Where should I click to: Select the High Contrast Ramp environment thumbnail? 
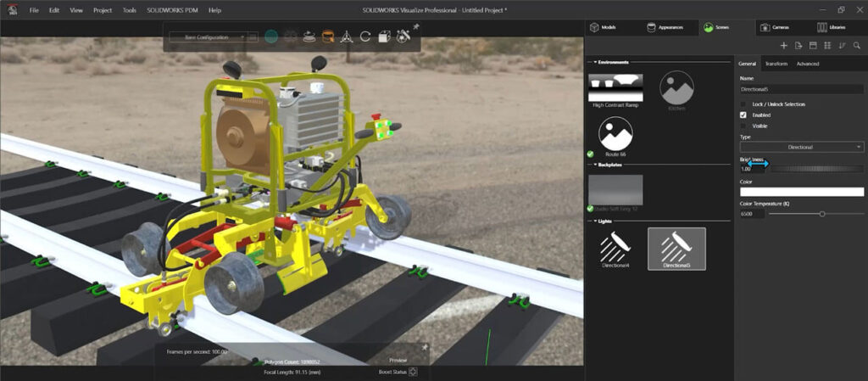pos(615,87)
